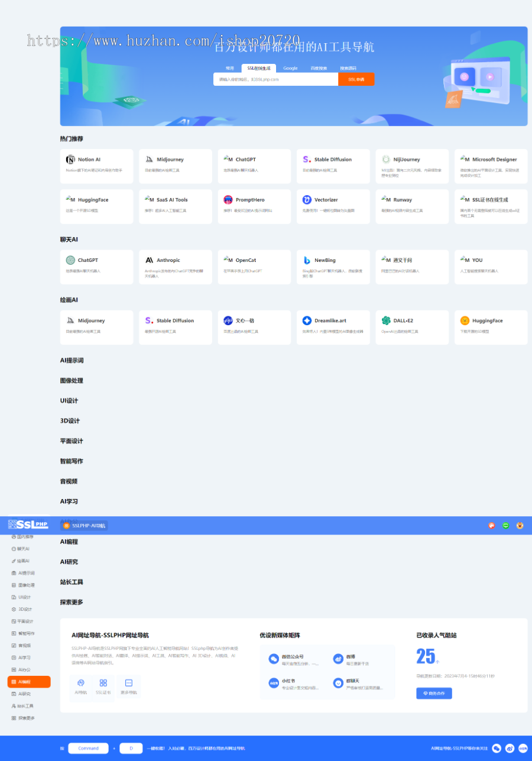
Task: Open the DALL·E2 card icon
Action: click(386, 320)
